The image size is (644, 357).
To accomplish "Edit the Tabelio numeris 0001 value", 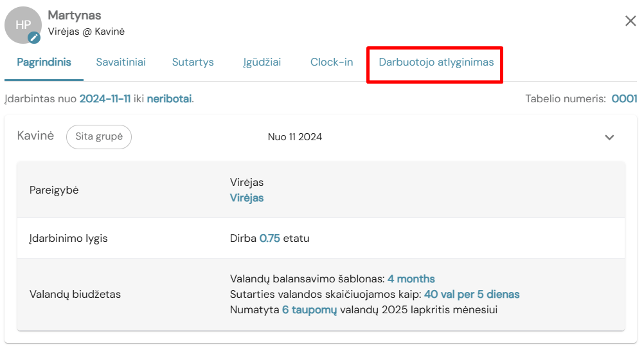I will coord(624,98).
